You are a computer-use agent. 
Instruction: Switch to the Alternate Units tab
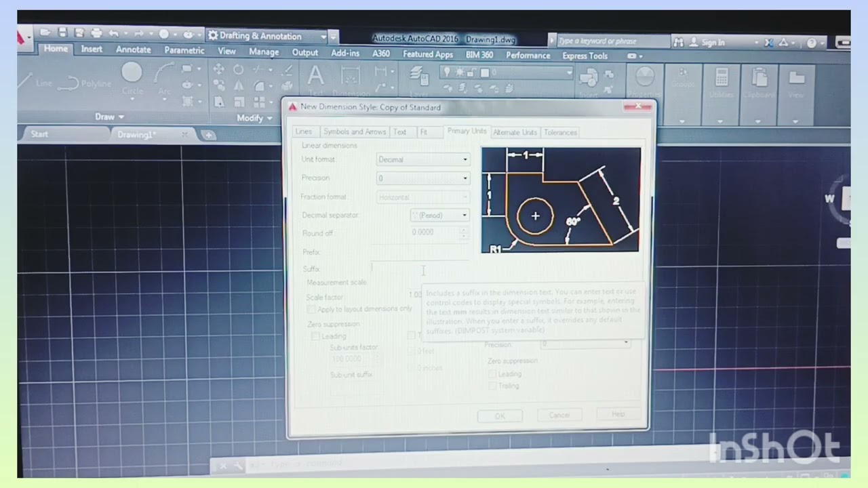click(x=515, y=132)
